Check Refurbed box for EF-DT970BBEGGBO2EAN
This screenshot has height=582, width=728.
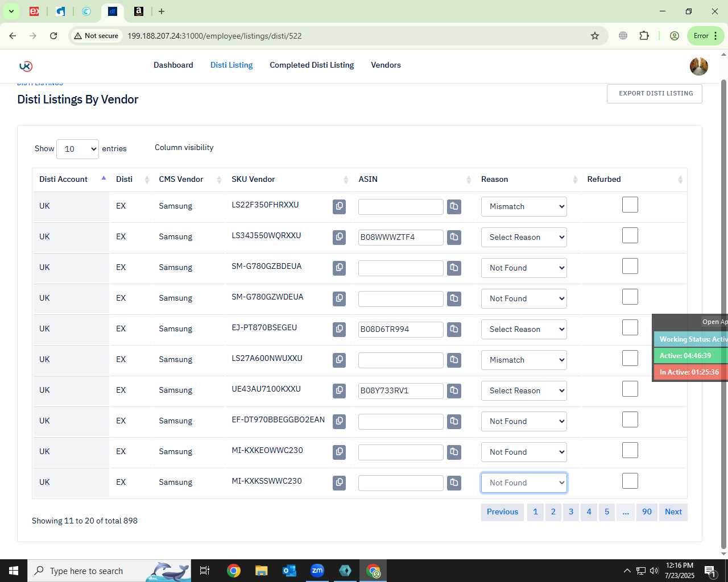pyautogui.click(x=630, y=419)
